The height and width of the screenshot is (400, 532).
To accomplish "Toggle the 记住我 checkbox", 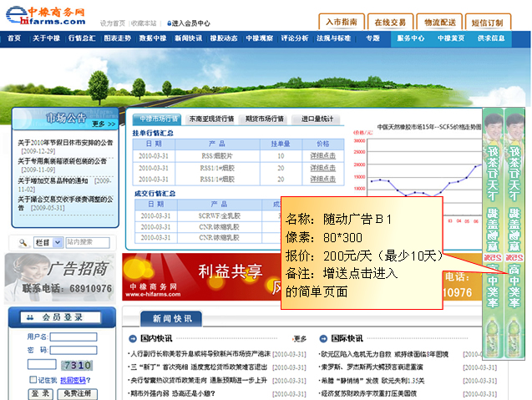I will (x=33, y=379).
